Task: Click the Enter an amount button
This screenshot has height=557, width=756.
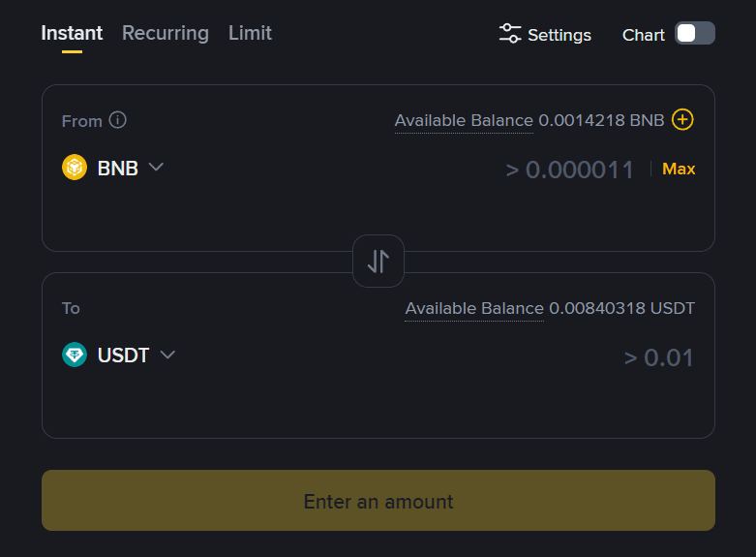Action: tap(378, 501)
